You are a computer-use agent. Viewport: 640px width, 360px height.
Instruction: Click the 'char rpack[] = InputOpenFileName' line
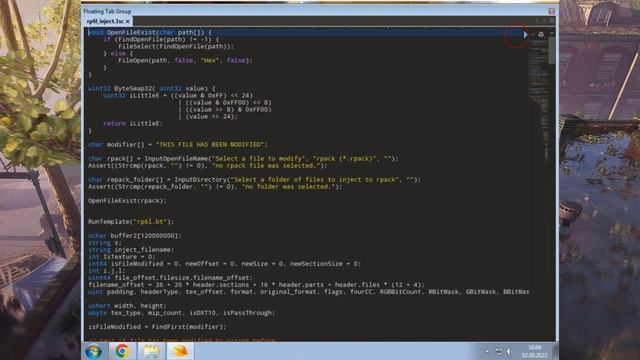coord(243,158)
